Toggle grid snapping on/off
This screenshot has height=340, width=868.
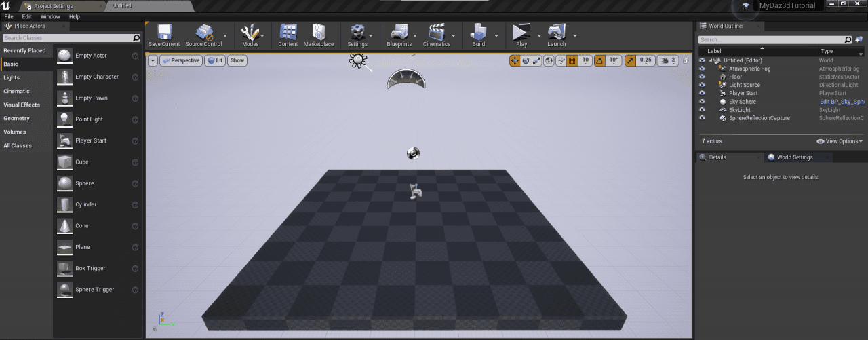pyautogui.click(x=572, y=60)
